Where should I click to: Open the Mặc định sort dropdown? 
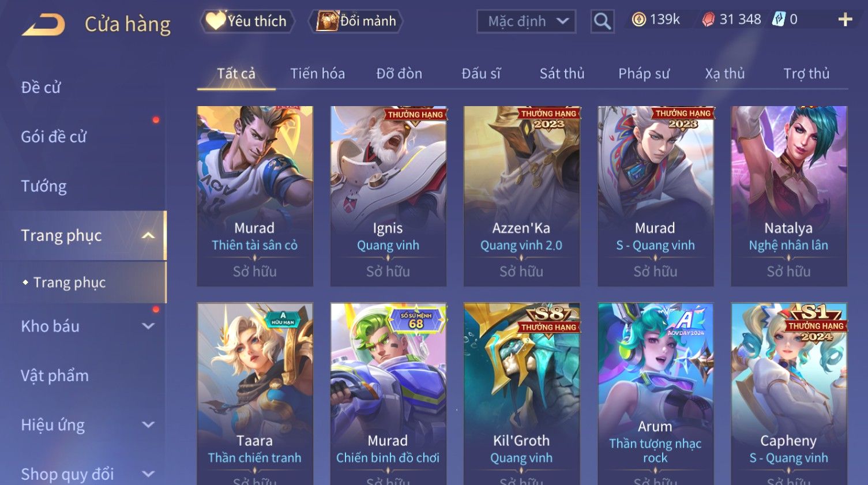(526, 21)
